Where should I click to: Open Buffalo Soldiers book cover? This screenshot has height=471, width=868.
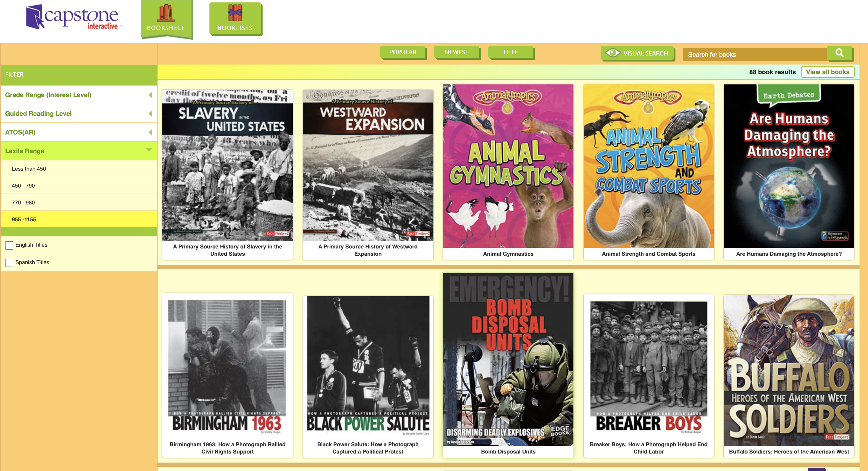(x=789, y=370)
